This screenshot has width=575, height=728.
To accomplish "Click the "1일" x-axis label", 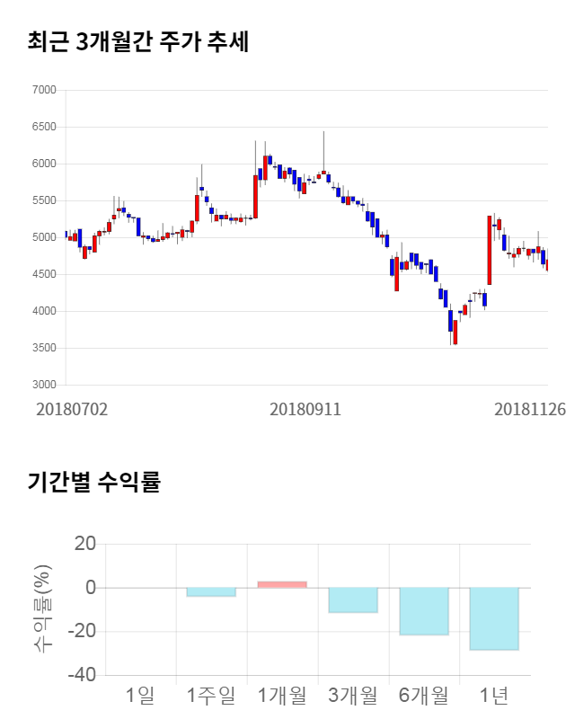I will coord(140,695).
